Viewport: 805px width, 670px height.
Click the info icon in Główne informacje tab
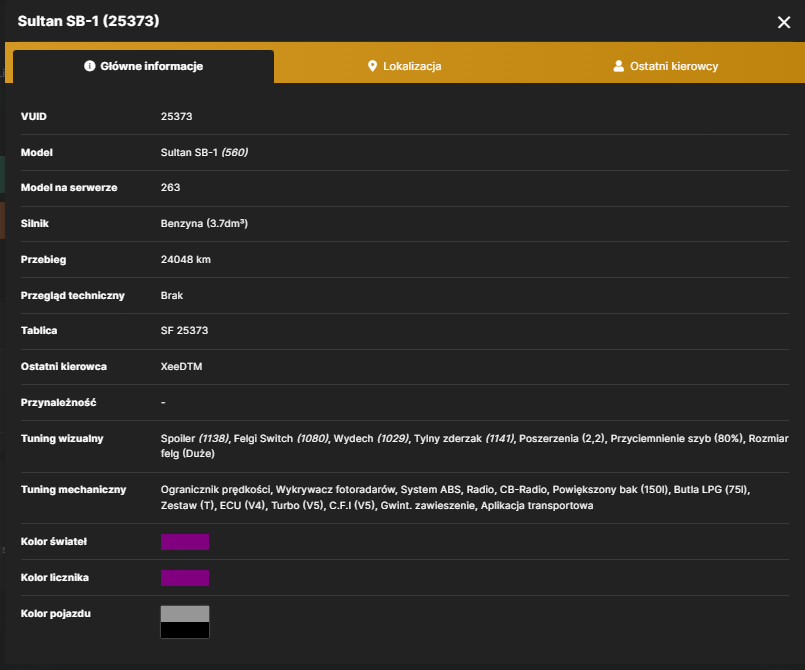(x=89, y=66)
